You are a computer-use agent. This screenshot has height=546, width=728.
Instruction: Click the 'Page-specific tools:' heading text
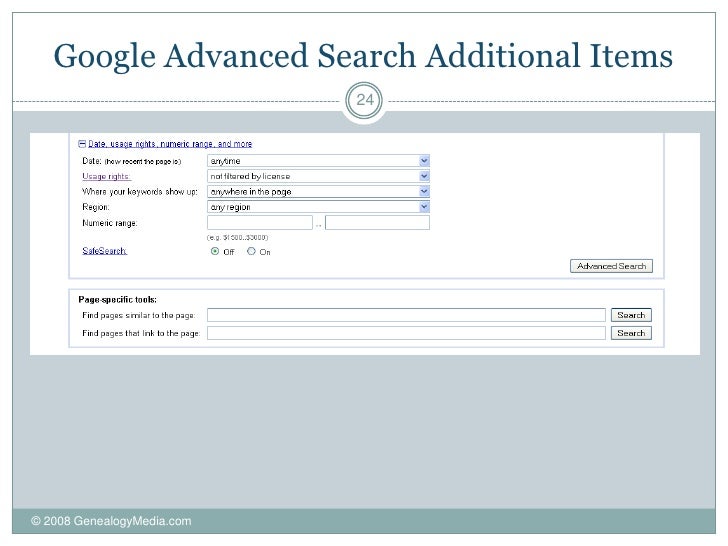(x=117, y=299)
